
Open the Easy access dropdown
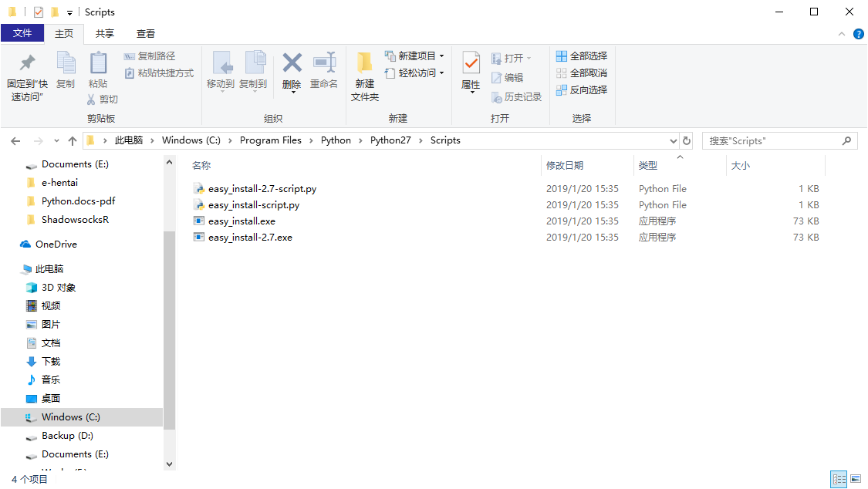tap(414, 73)
